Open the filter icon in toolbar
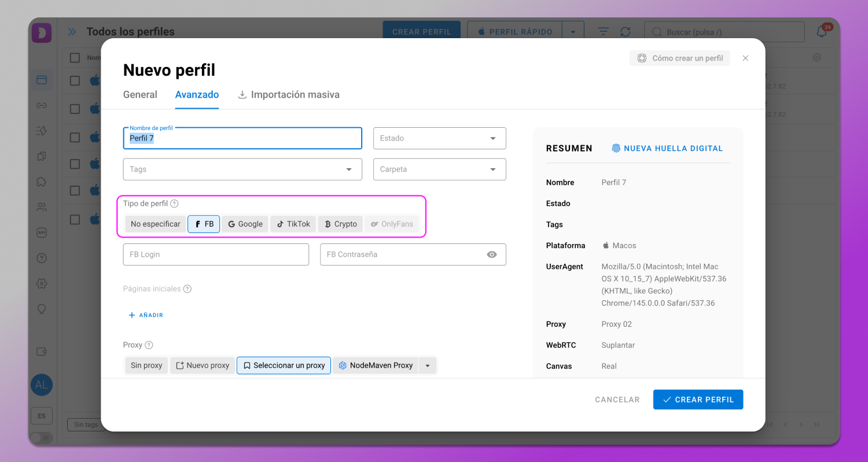 point(604,32)
